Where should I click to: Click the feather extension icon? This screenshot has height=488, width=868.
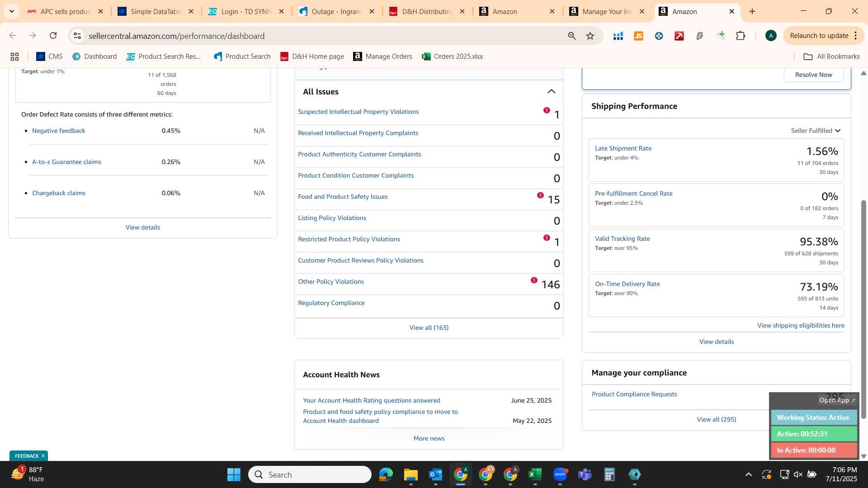tap(699, 36)
